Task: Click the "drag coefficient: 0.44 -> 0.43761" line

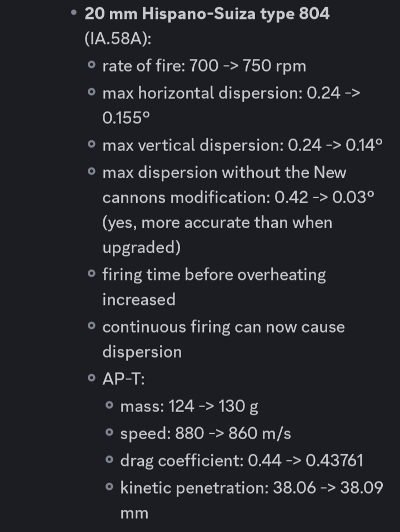Action: [x=242, y=461]
